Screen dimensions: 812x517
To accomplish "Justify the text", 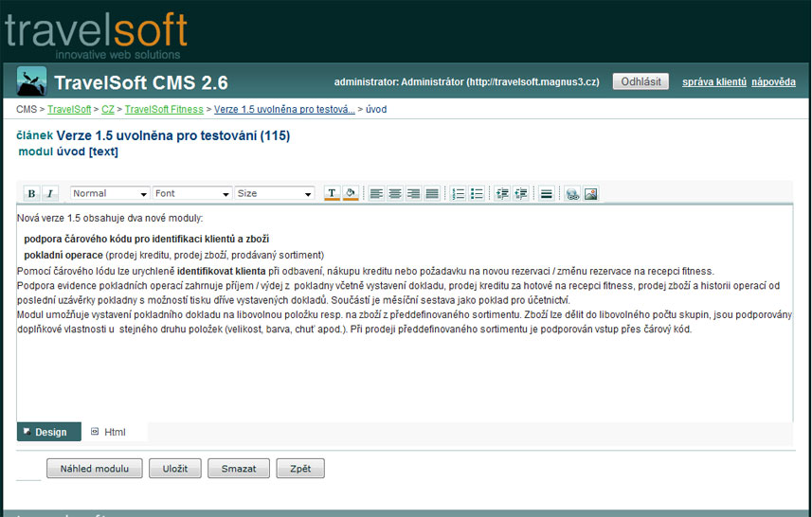I will coord(432,193).
